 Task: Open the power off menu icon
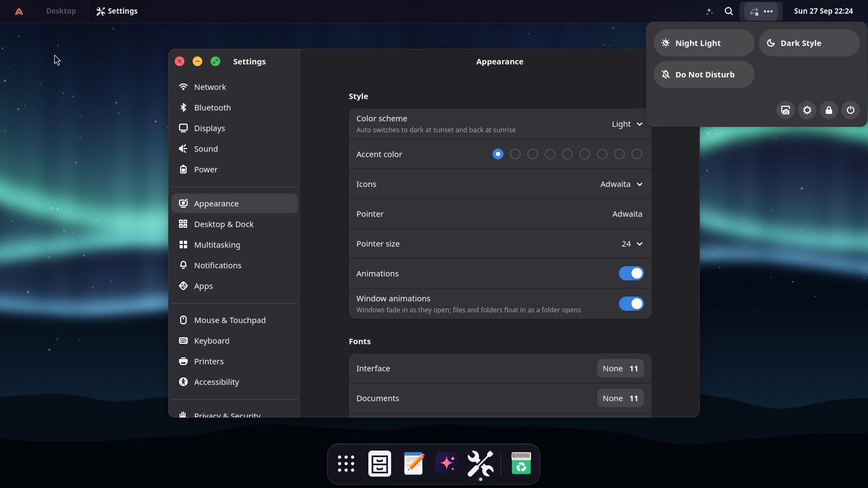tap(851, 110)
